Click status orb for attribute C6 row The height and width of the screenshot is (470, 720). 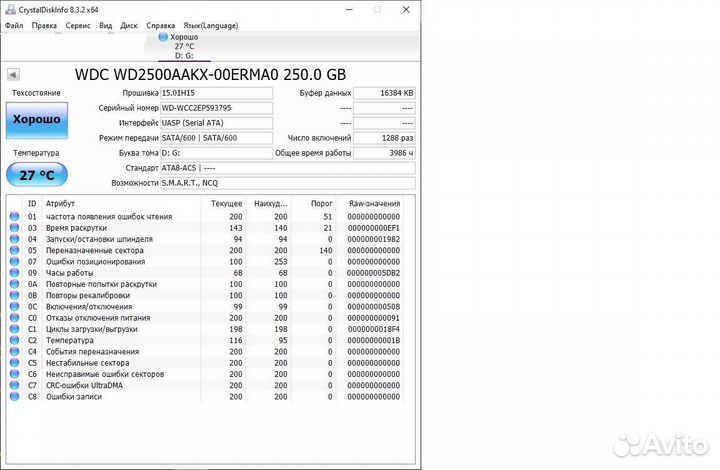click(15, 374)
